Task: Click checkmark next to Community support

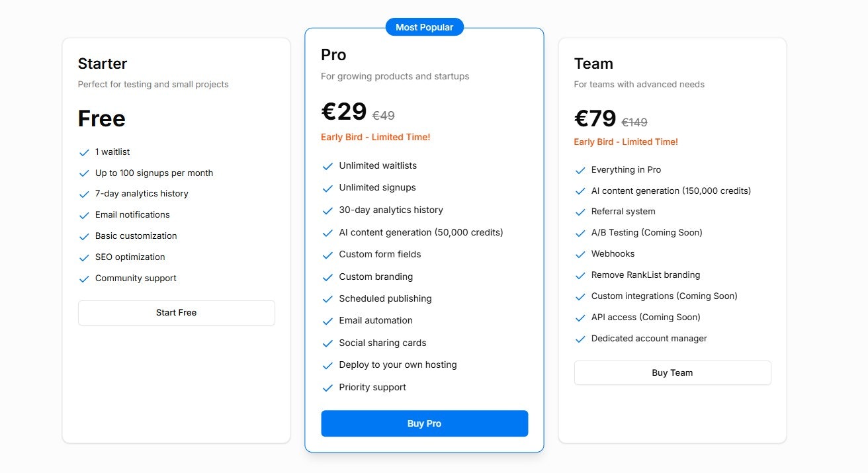Action: point(84,279)
